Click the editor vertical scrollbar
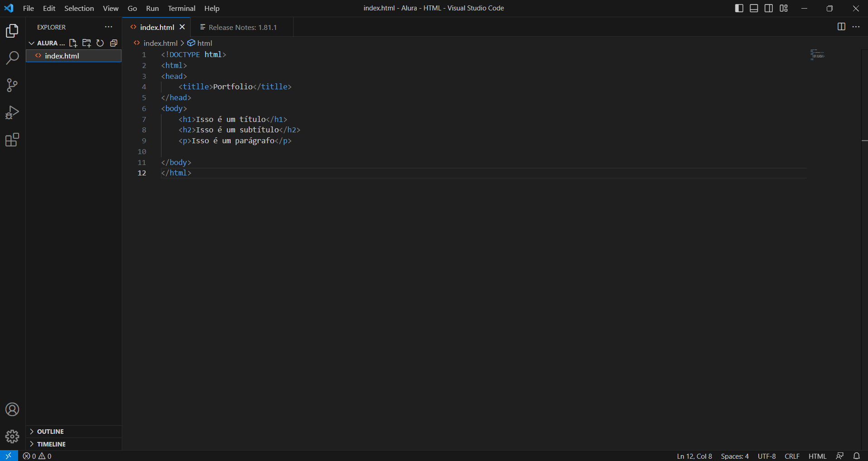The image size is (868, 461). click(x=864, y=249)
